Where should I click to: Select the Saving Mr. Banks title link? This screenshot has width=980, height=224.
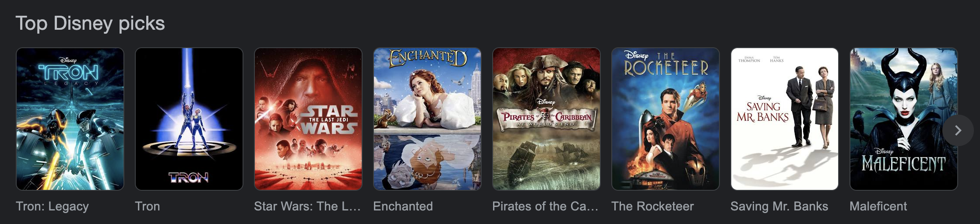coord(779,206)
